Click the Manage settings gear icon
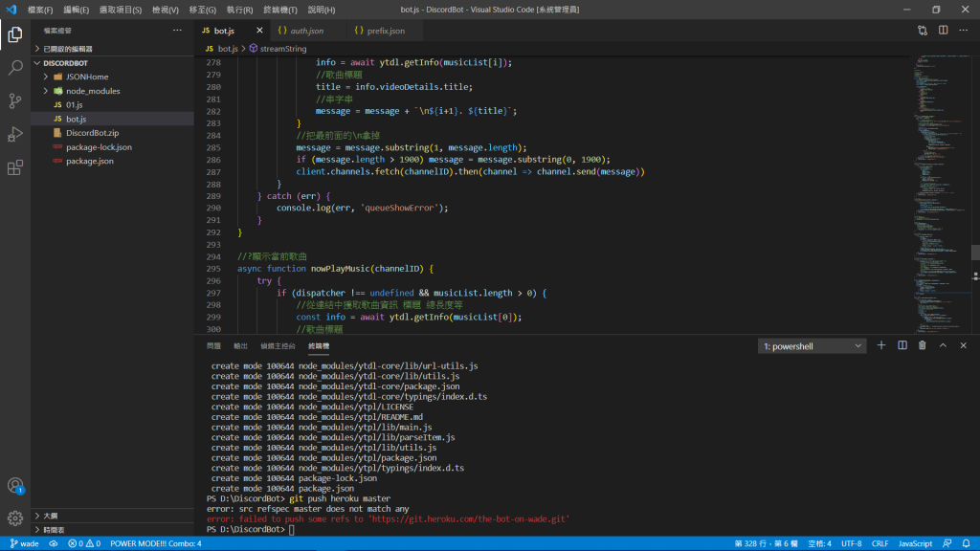Screen dimensions: 980x551 (15, 518)
